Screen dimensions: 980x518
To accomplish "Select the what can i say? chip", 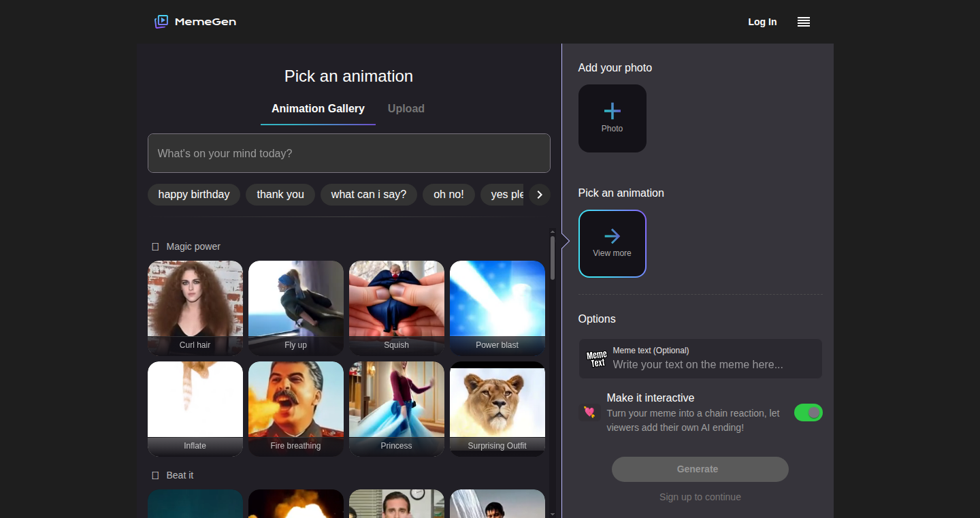I will pos(369,195).
